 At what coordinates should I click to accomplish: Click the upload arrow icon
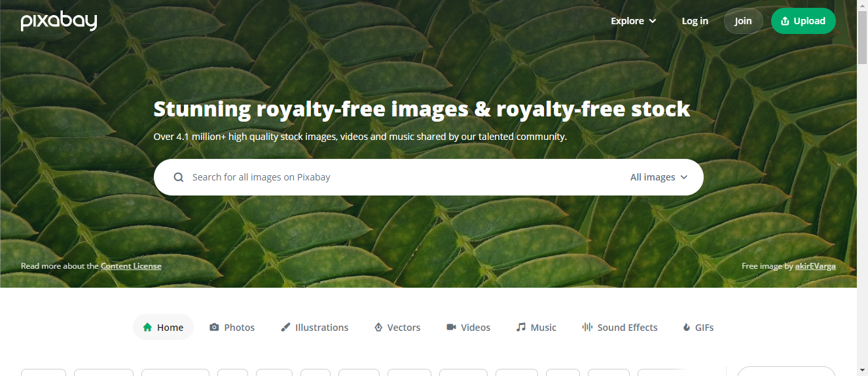tap(785, 21)
